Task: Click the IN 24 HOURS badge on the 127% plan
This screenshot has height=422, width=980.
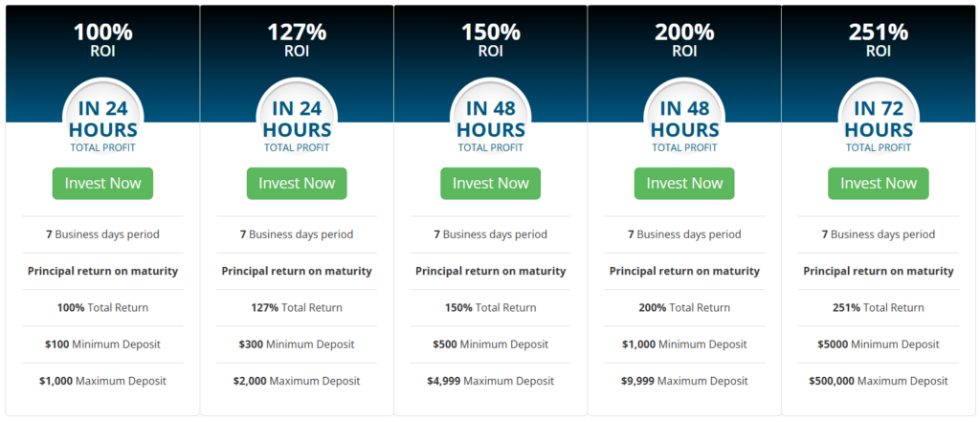Action: (297, 119)
